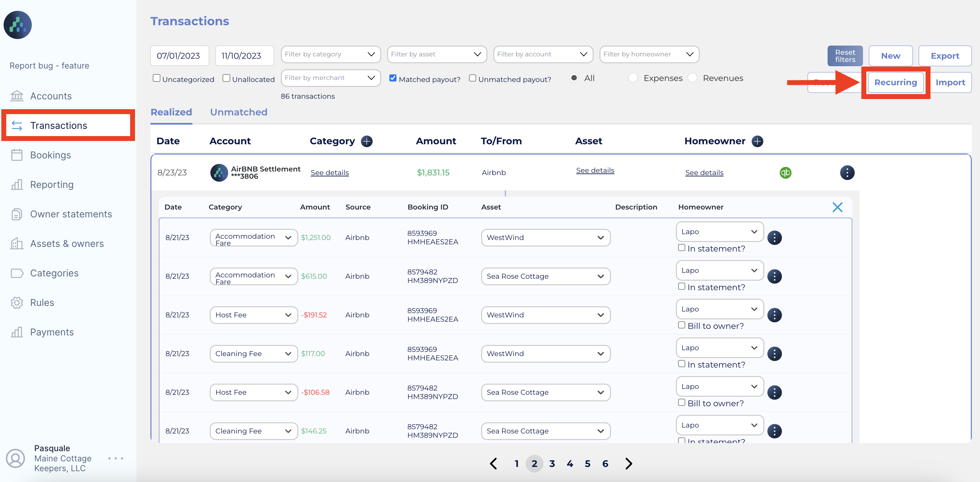Open the Filter by homeowner dropdown
Viewport: 980px width, 482px height.
click(x=649, y=54)
